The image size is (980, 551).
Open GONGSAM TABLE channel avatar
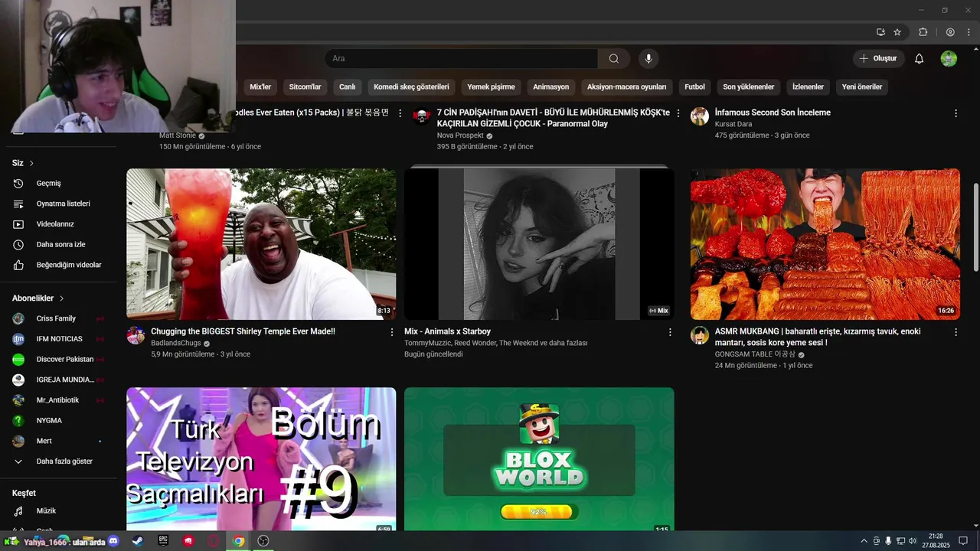click(x=700, y=335)
